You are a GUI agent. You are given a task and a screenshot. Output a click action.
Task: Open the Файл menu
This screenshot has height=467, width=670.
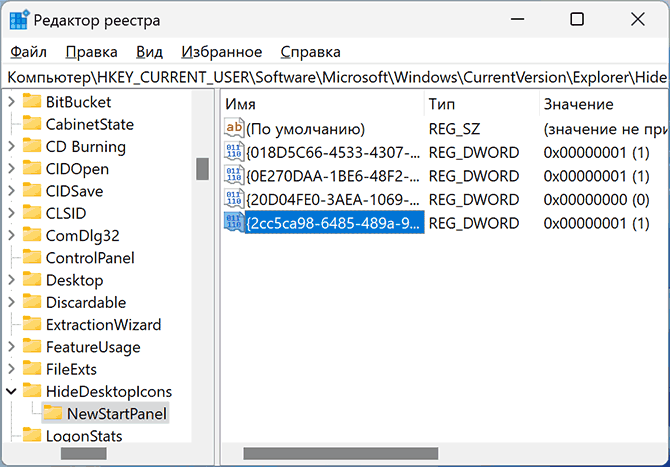pyautogui.click(x=28, y=52)
